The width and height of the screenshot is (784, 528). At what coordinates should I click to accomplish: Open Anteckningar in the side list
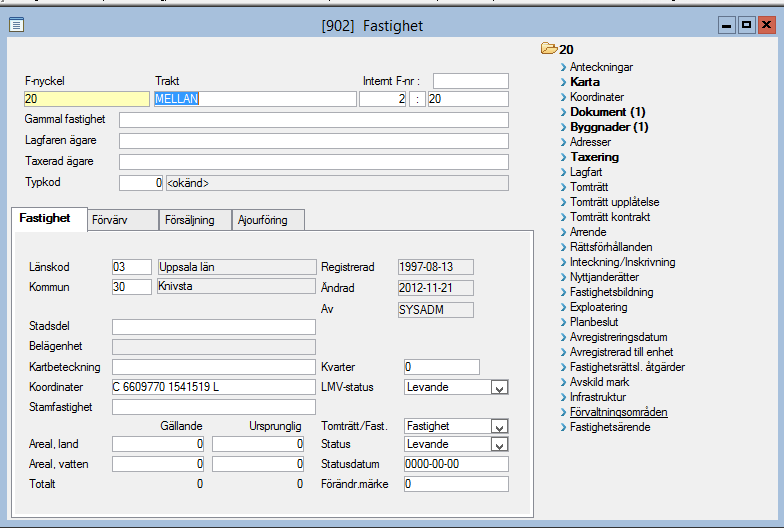coord(601,67)
